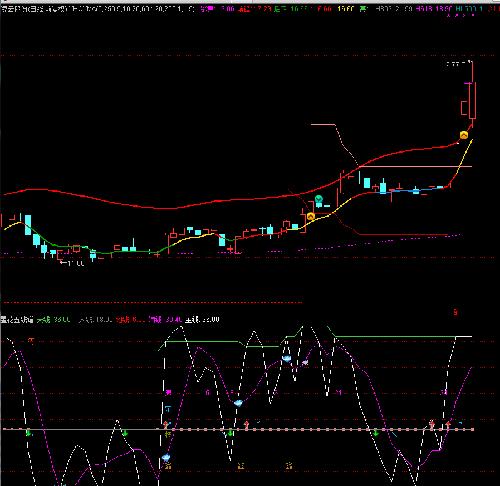
Task: Click the indicator name at the lower panel's left
Action: [x=17, y=320]
